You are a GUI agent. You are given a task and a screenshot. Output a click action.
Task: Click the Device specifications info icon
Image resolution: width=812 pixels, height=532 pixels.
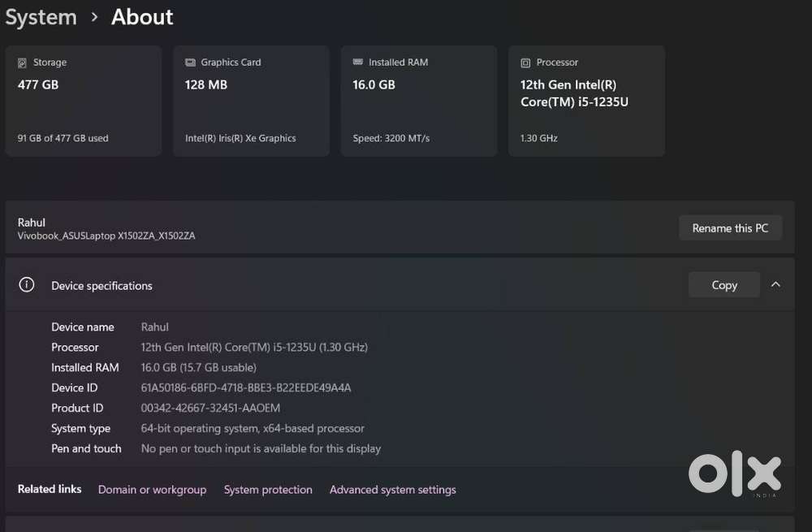click(27, 285)
